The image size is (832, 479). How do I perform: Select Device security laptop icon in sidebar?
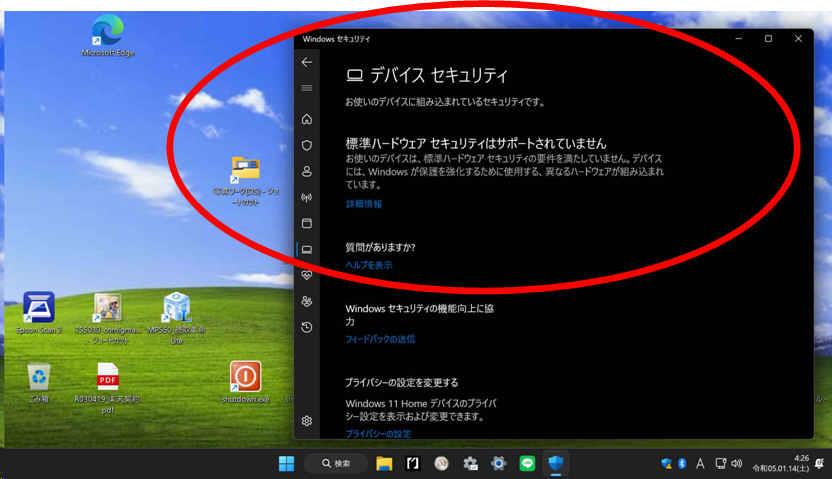coord(307,249)
